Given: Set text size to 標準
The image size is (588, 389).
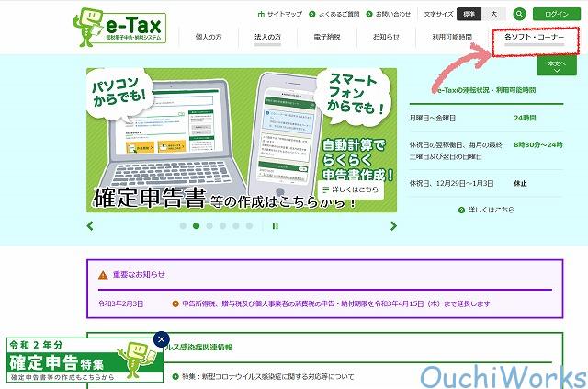Looking at the screenshot, I should (x=469, y=15).
